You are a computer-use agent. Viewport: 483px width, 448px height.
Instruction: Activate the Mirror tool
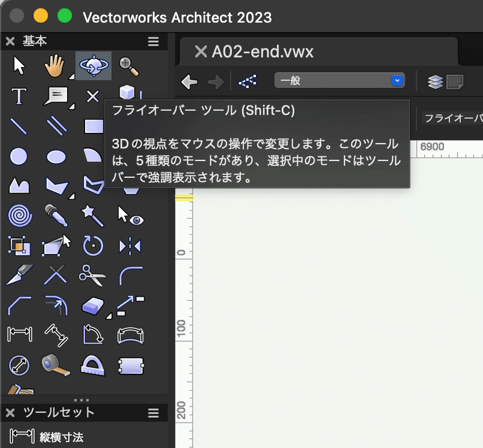coord(129,246)
